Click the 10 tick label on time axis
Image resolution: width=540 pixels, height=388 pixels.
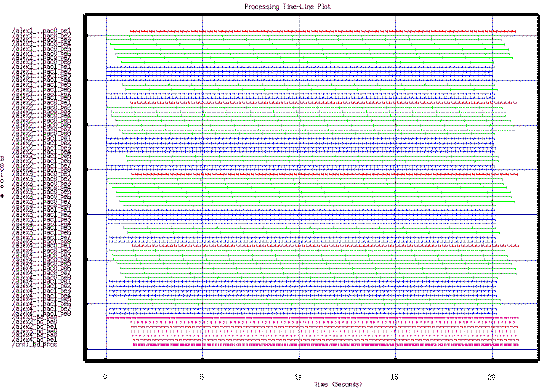tap(298, 377)
